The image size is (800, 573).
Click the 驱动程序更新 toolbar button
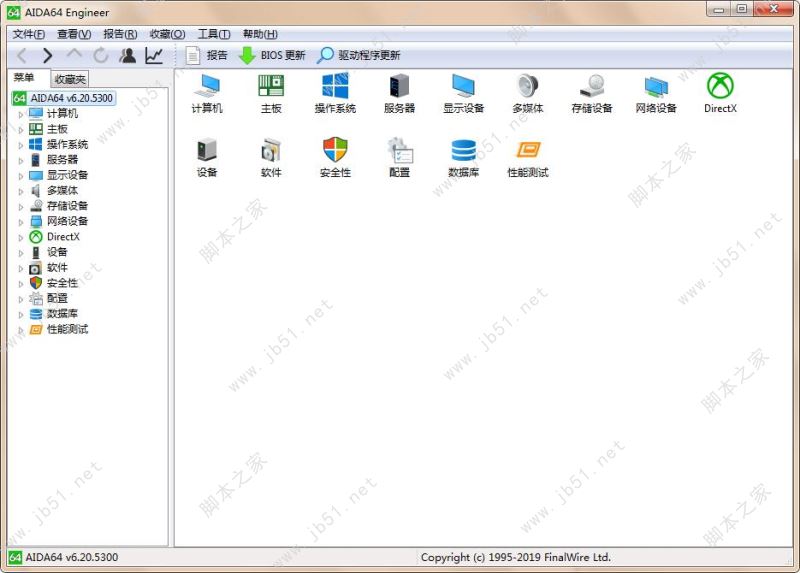tap(359, 55)
